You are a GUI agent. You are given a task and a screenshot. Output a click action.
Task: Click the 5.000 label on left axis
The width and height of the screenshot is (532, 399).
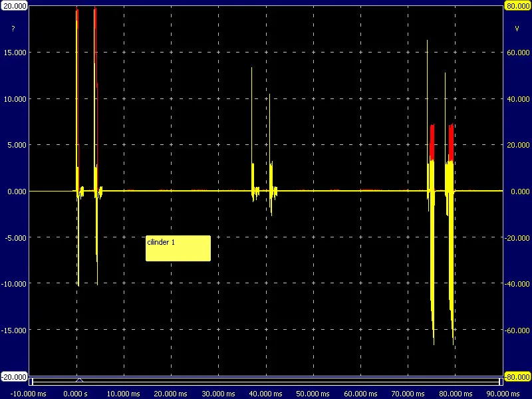[x=17, y=145]
